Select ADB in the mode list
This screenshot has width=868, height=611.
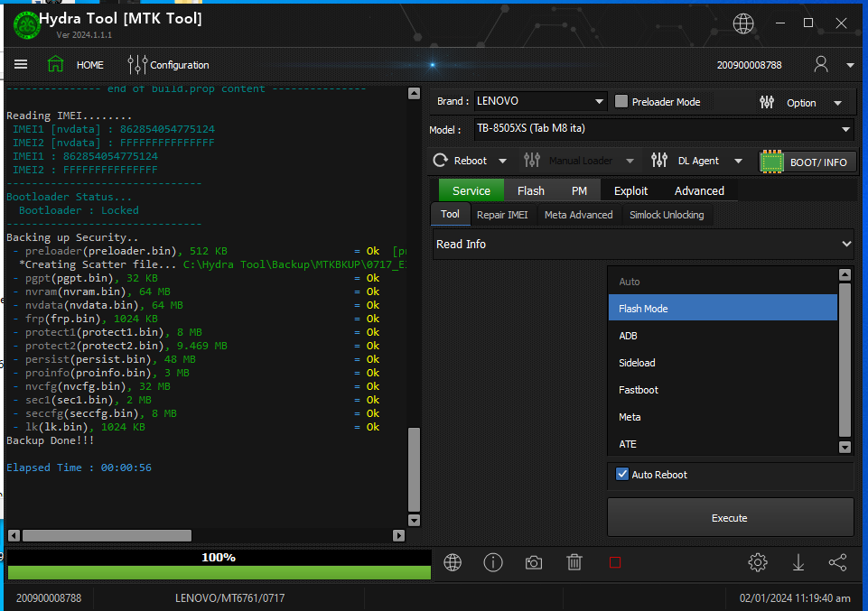click(723, 336)
